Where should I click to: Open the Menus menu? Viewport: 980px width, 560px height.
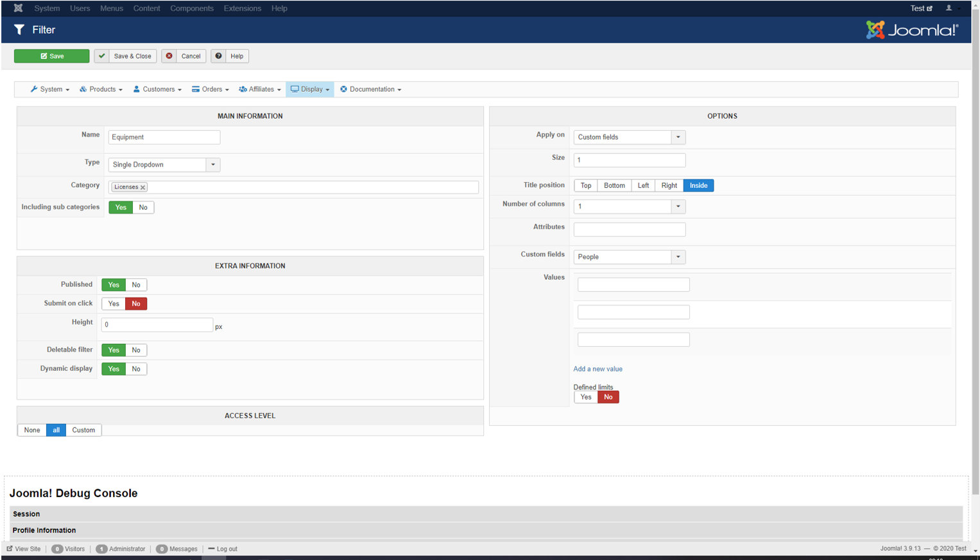coord(112,8)
